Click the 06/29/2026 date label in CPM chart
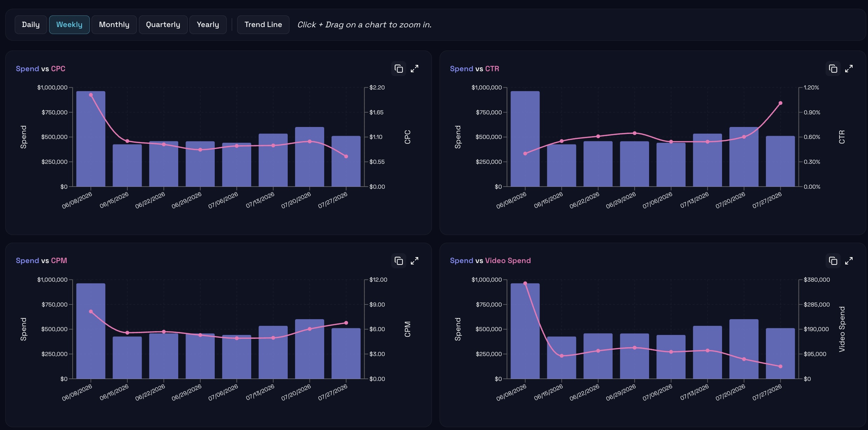 click(187, 392)
